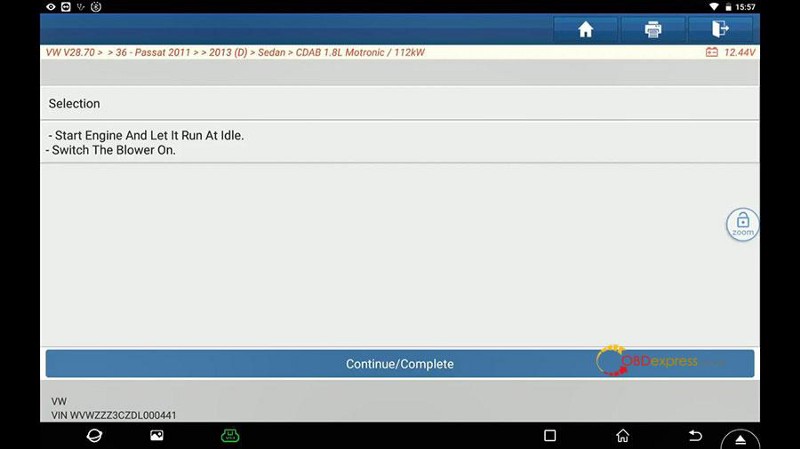Open Android recent apps square button
The image size is (800, 449).
coord(550,436)
